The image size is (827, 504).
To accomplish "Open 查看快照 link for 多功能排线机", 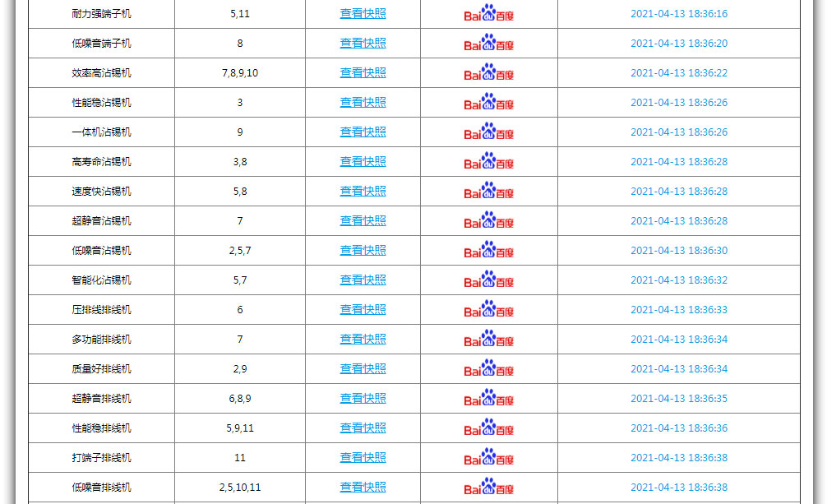I will coord(363,339).
